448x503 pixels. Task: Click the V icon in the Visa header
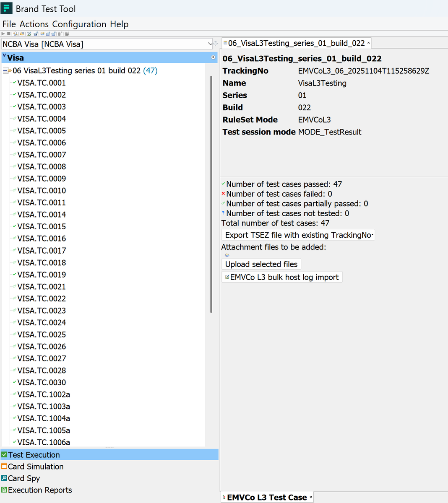(4, 55)
